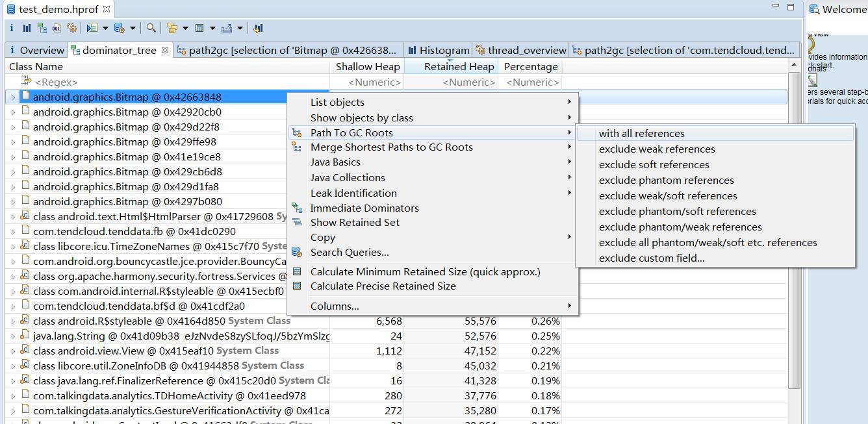Choose 'exclude custom field...' option
The height and width of the screenshot is (424, 868).
(x=715, y=258)
